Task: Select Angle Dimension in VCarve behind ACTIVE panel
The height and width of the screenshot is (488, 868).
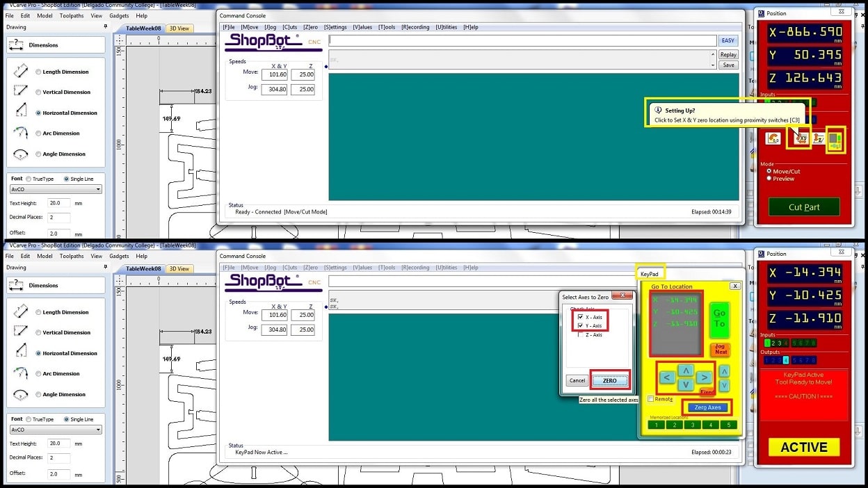Action: (x=38, y=394)
